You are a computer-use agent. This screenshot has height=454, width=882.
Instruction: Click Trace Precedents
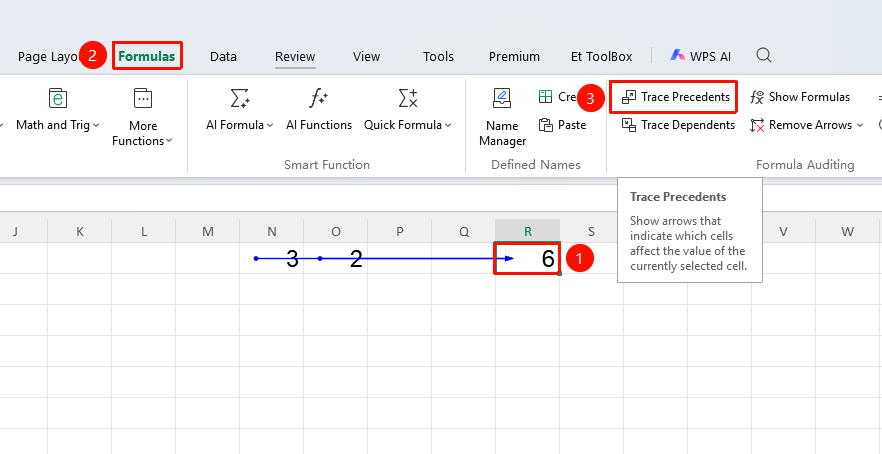point(675,97)
